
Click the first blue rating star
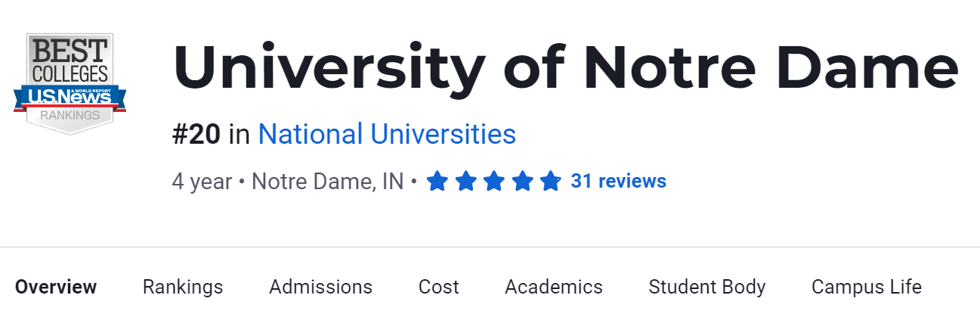click(x=437, y=182)
